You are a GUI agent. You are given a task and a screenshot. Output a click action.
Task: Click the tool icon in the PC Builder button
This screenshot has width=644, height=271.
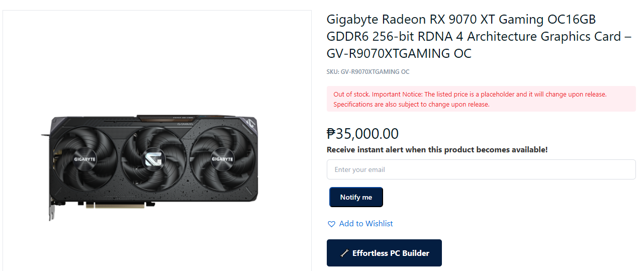[344, 253]
